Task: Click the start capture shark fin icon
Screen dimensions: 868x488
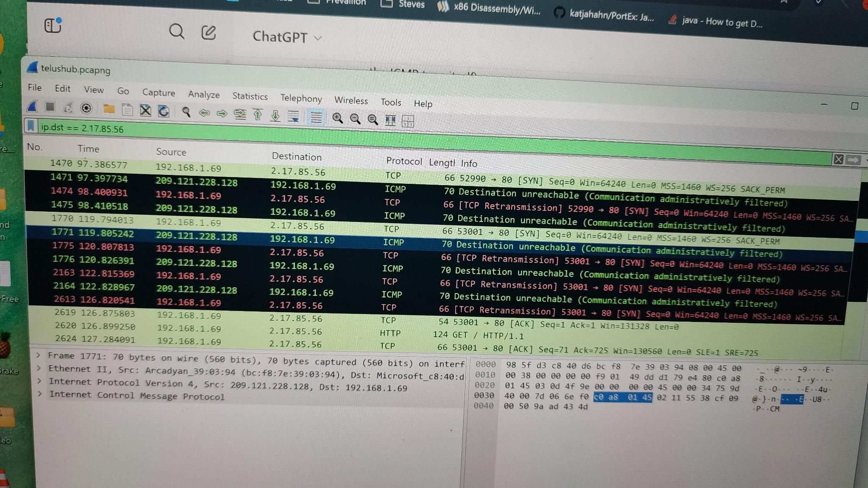Action: click(x=33, y=107)
